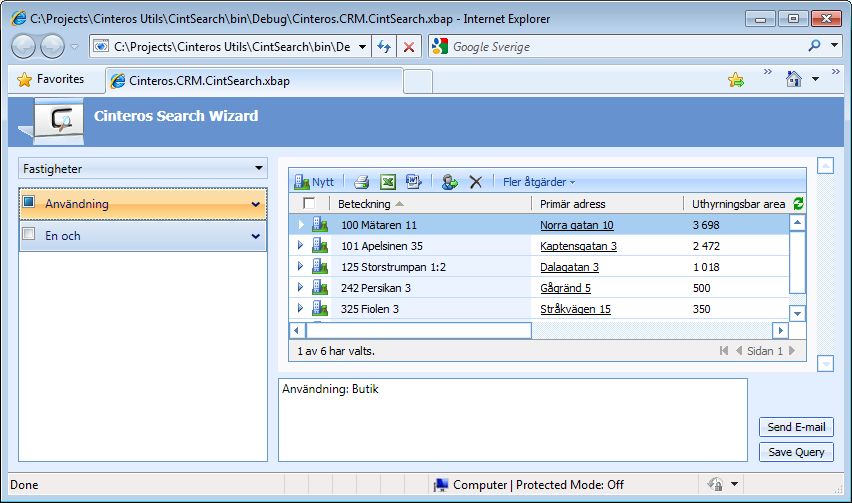This screenshot has height=503, width=852.
Task: Click the green refresh icon in grid header
Action: (x=798, y=204)
